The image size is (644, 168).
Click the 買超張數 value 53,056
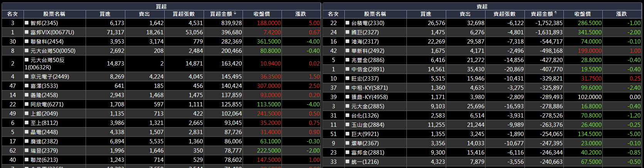tap(194, 32)
